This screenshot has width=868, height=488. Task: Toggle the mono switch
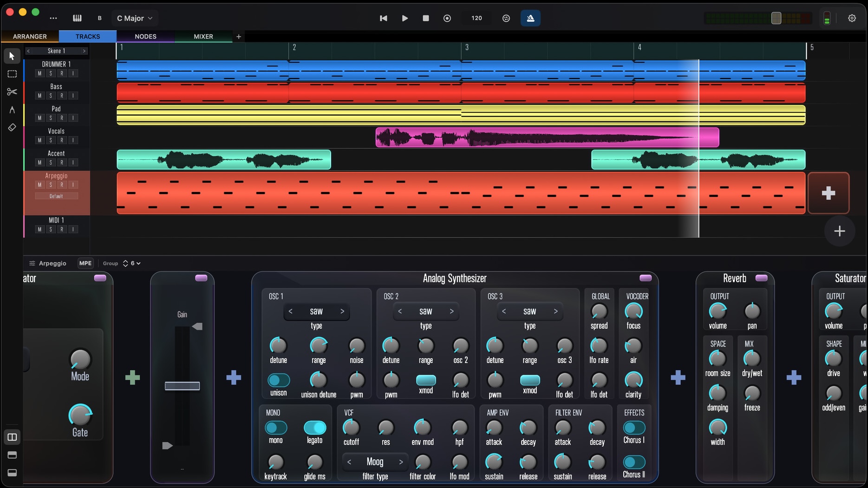click(x=276, y=428)
